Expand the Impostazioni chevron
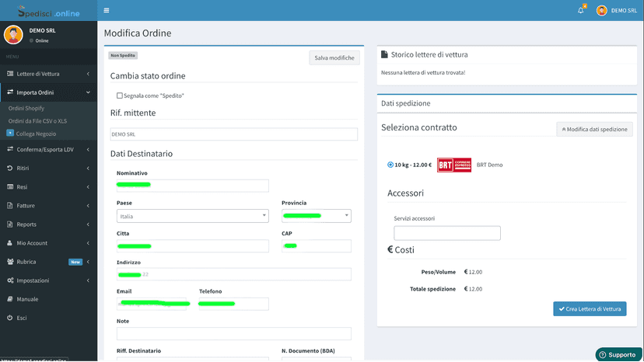Screen dimensions: 644x362 coord(88,280)
